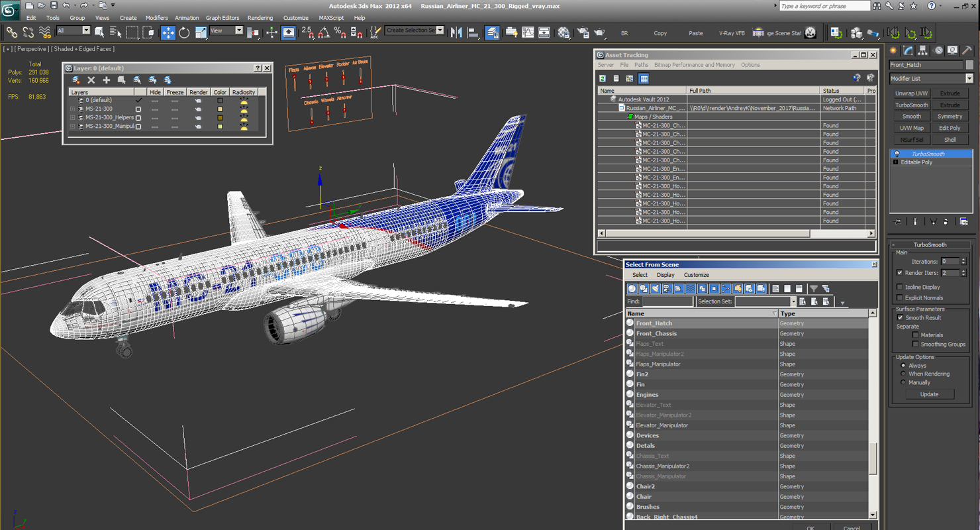Open the Utilities hammer panel tab
Image resolution: width=980 pixels, height=530 pixels.
pyautogui.click(x=967, y=50)
